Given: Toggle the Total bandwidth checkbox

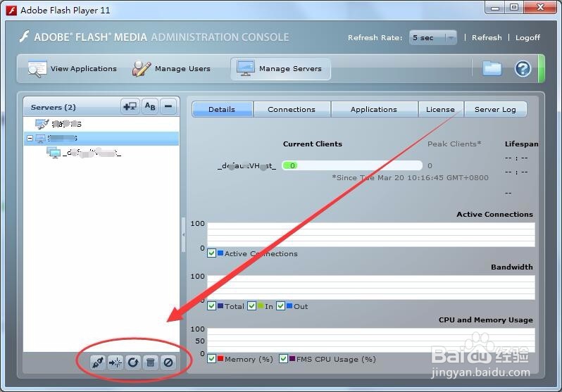Looking at the screenshot, I should click(211, 306).
